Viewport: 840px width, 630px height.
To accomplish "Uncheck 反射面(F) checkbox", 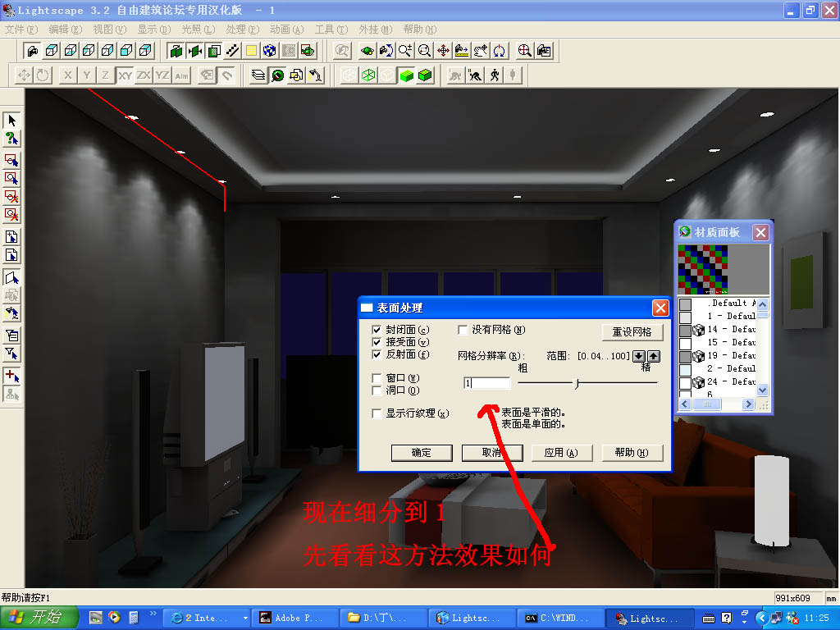I will click(377, 354).
